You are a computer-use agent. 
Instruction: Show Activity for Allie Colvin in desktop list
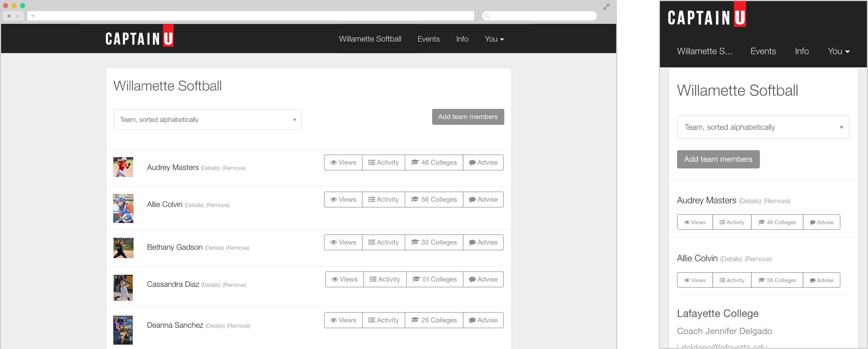[x=383, y=199]
